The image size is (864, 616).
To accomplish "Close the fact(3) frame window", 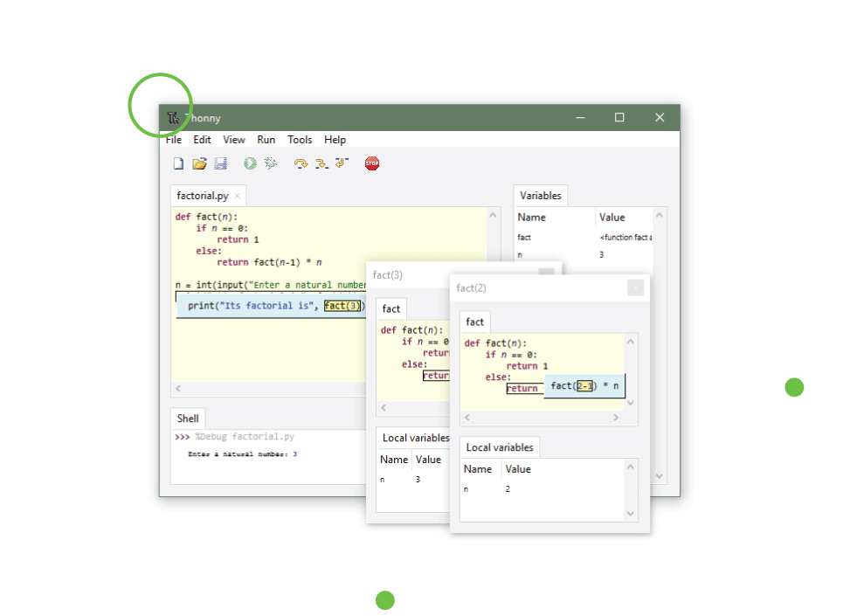I will [546, 272].
